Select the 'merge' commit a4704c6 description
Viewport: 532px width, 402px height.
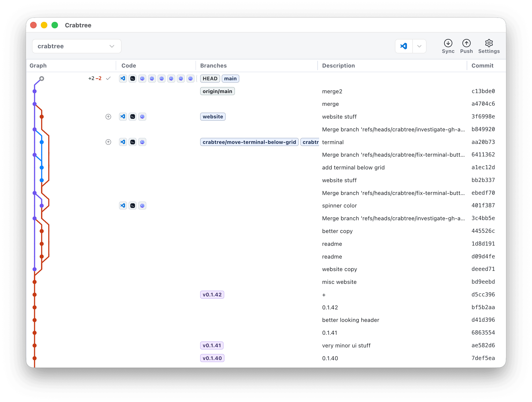click(330, 104)
